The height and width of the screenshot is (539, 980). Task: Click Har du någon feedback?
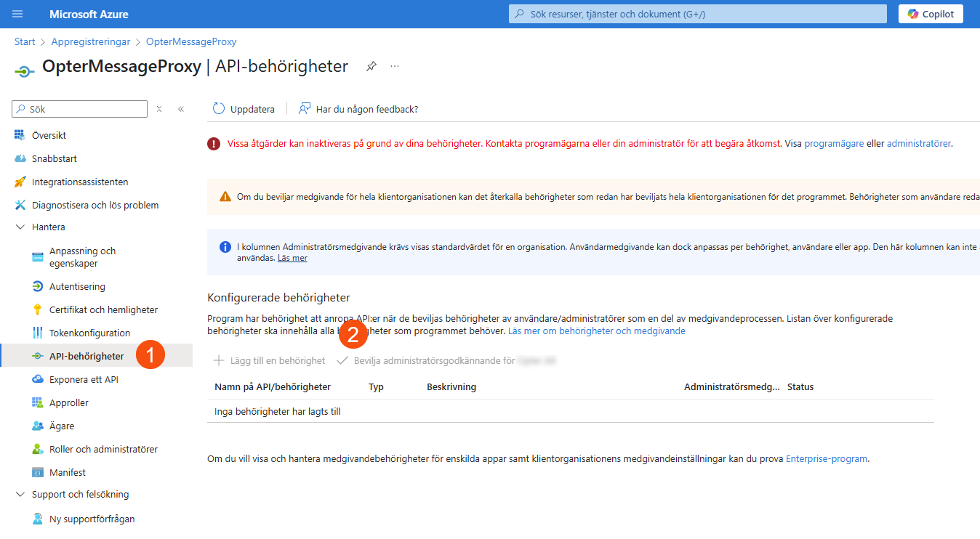[x=358, y=109]
